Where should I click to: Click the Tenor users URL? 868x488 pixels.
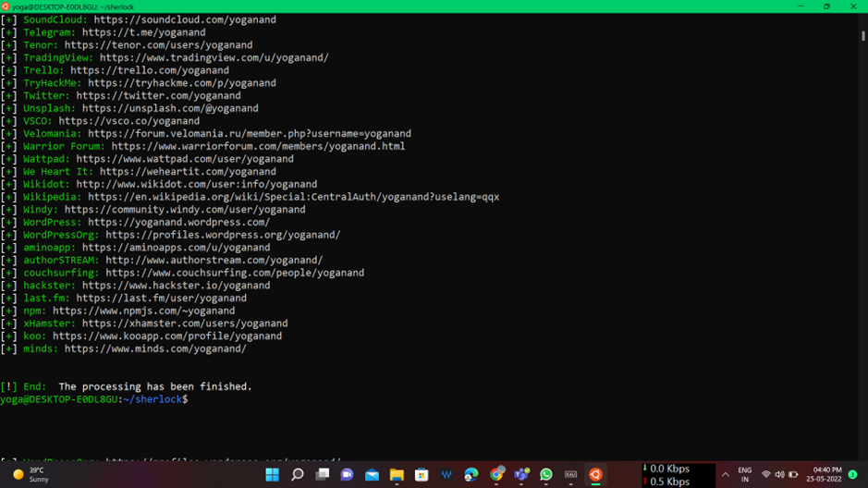(158, 44)
